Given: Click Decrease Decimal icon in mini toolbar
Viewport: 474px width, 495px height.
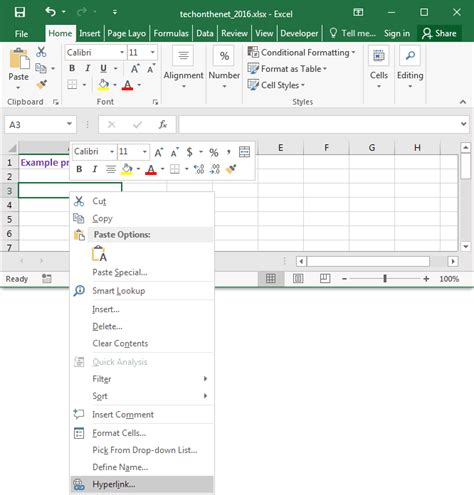Looking at the screenshot, I should 215,169.
